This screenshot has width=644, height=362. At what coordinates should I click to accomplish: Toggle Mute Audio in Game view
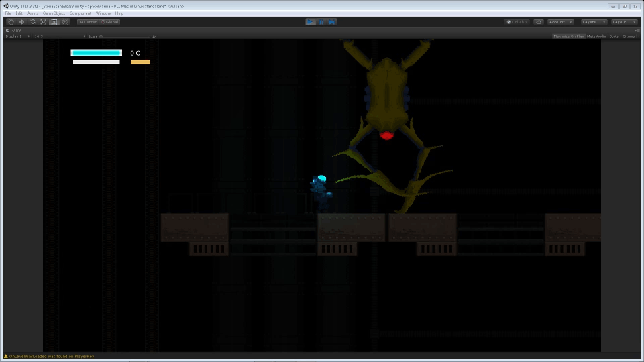pyautogui.click(x=596, y=36)
